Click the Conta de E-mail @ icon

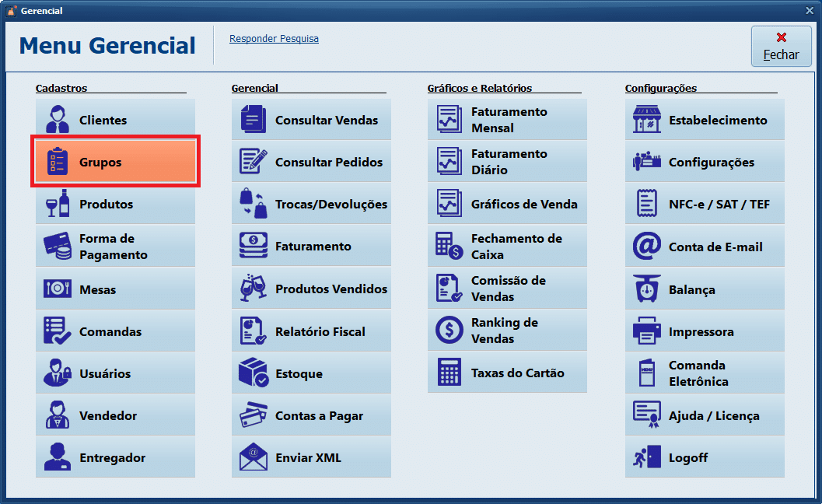tap(646, 247)
